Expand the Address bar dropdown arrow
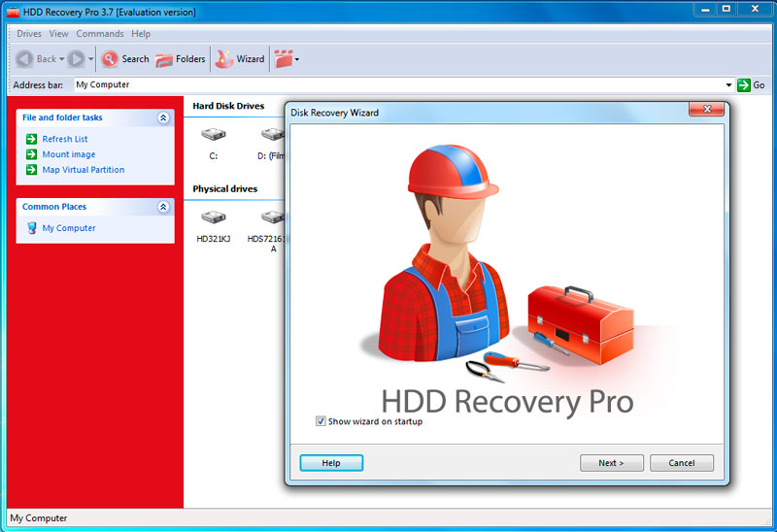Screen dimensions: 777x532 [x=728, y=85]
